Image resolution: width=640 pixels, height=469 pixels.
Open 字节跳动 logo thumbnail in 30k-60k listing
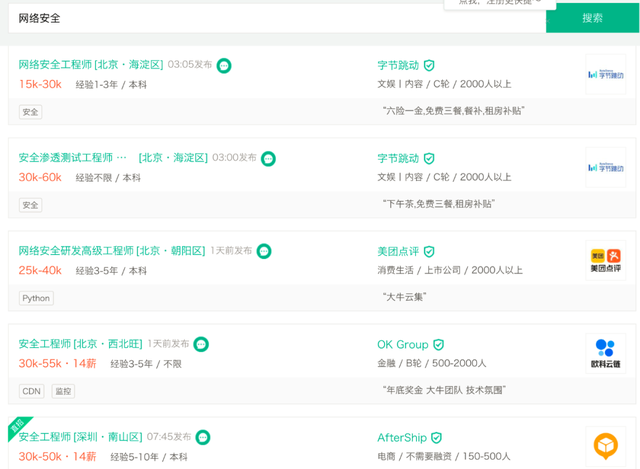[x=606, y=168]
